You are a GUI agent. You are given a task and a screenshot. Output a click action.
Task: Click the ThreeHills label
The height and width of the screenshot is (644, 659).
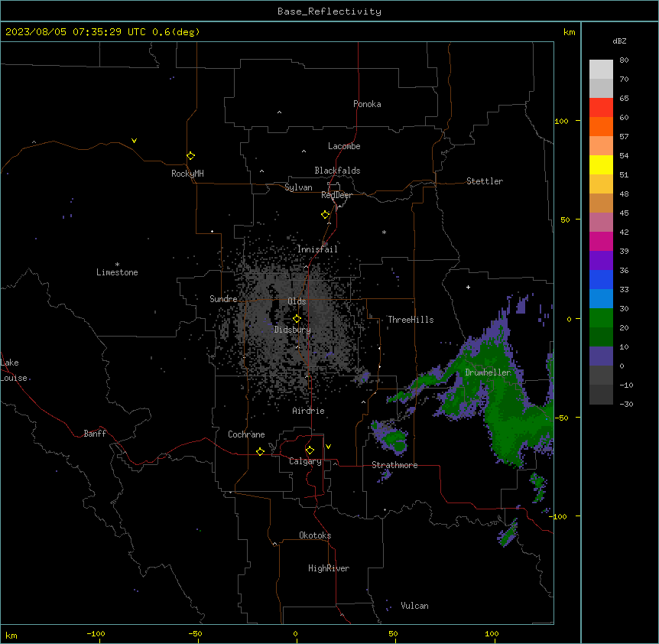411,320
